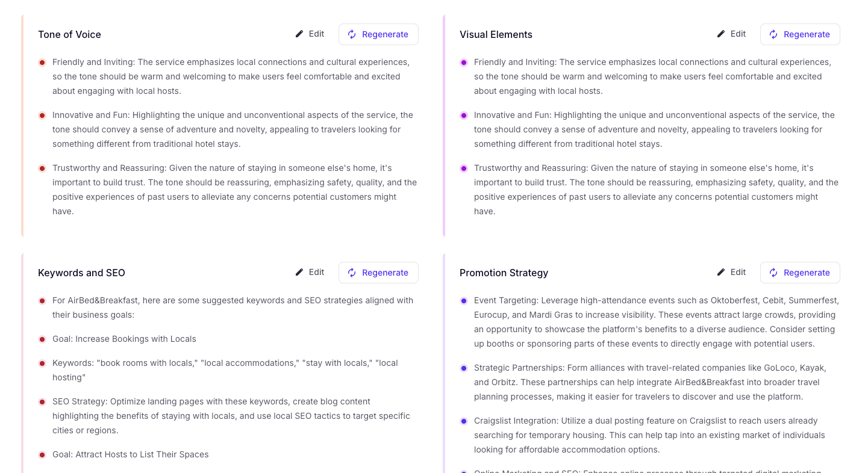Click the pencil icon in Promotion Strategy card

(x=721, y=273)
